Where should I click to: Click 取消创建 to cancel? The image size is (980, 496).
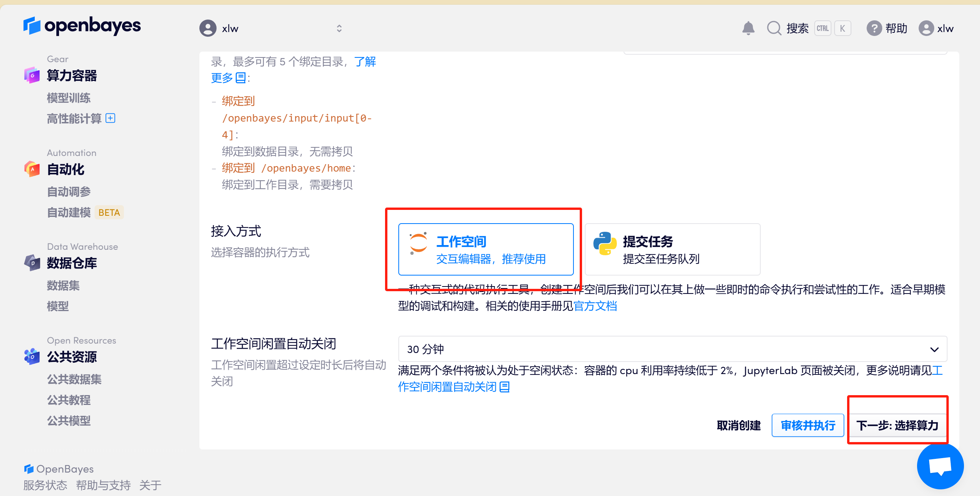738,425
